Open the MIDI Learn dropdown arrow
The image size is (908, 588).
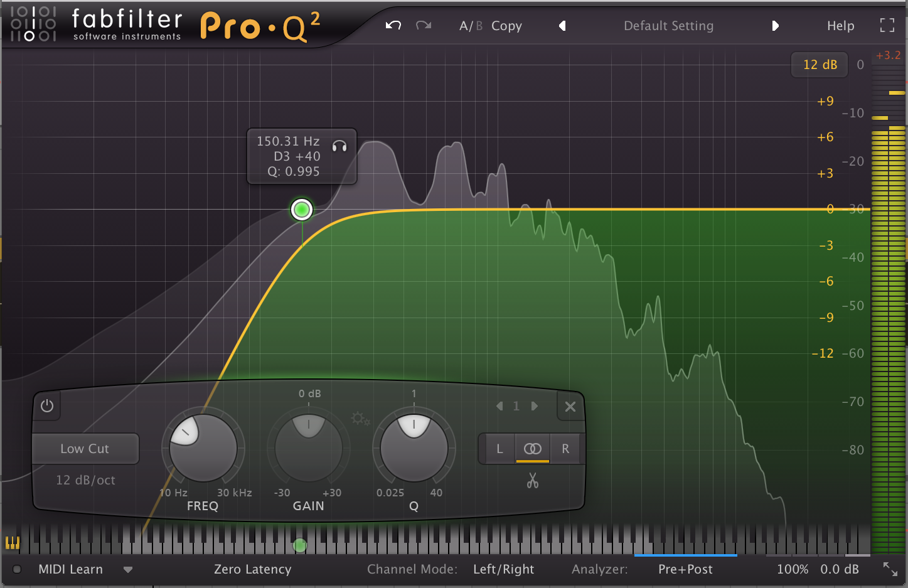128,570
